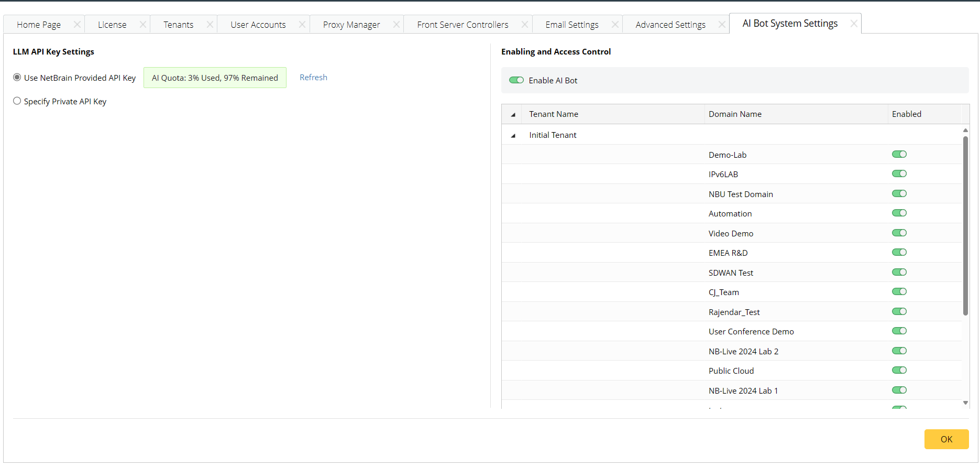This screenshot has height=467, width=980.
Task: Close the Proxy Manager tab
Action: (396, 25)
